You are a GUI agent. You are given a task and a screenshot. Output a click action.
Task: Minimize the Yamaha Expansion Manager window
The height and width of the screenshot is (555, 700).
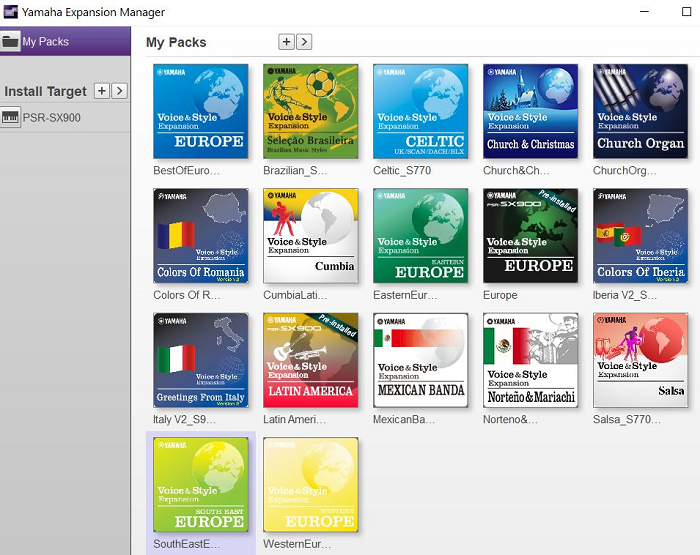pyautogui.click(x=644, y=12)
